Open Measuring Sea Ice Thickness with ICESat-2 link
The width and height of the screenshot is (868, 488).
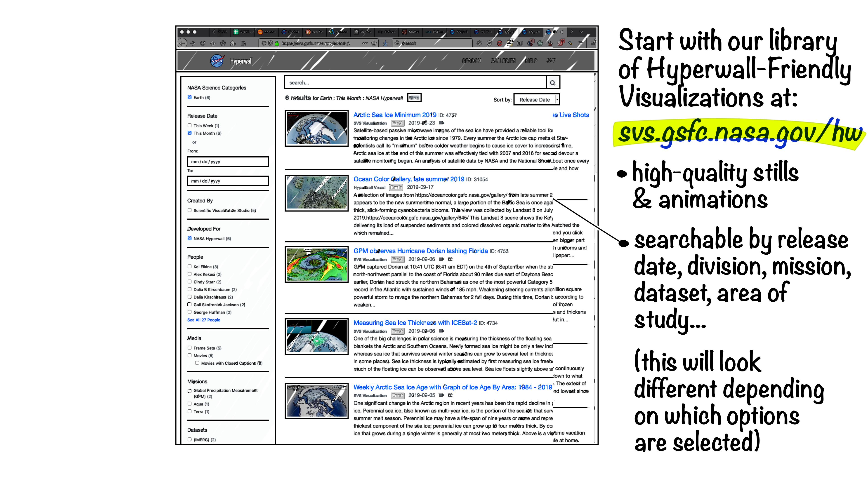pos(415,323)
